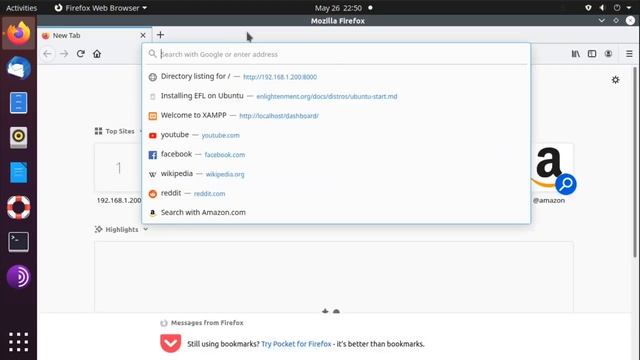Open the Terminal from the dock
Image resolution: width=640 pixels, height=360 pixels.
(18, 242)
